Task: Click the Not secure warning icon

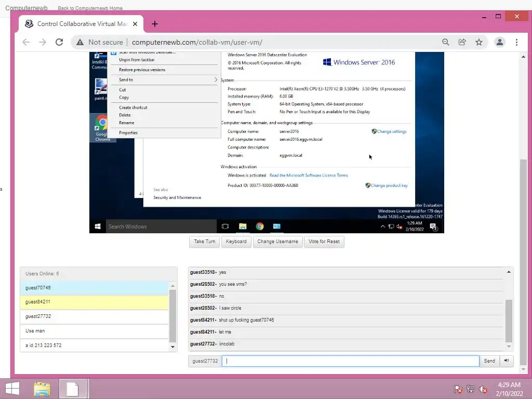Action: pyautogui.click(x=79, y=42)
